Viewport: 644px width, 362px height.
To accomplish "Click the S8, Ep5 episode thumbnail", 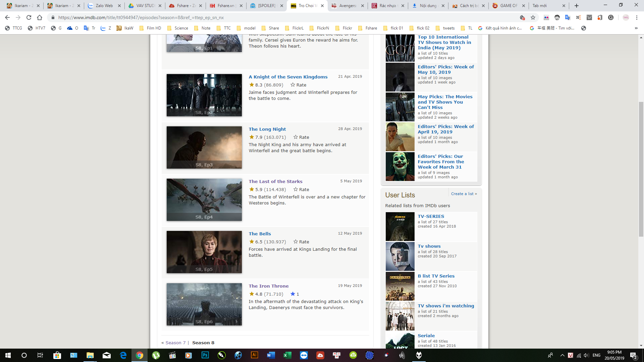I will click(204, 252).
